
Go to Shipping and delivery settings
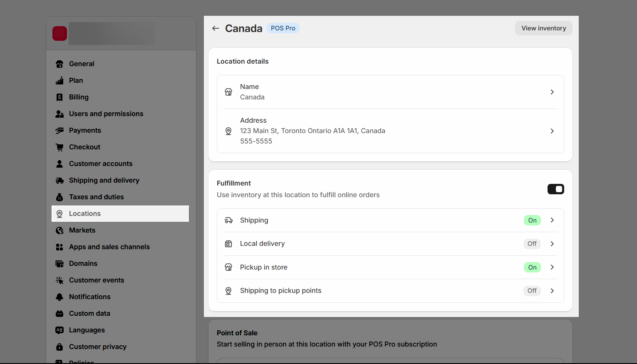[104, 180]
